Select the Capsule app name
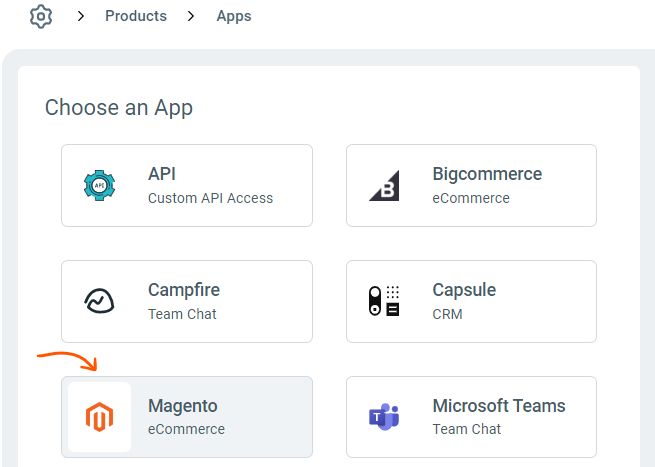The height and width of the screenshot is (467, 655). [464, 290]
